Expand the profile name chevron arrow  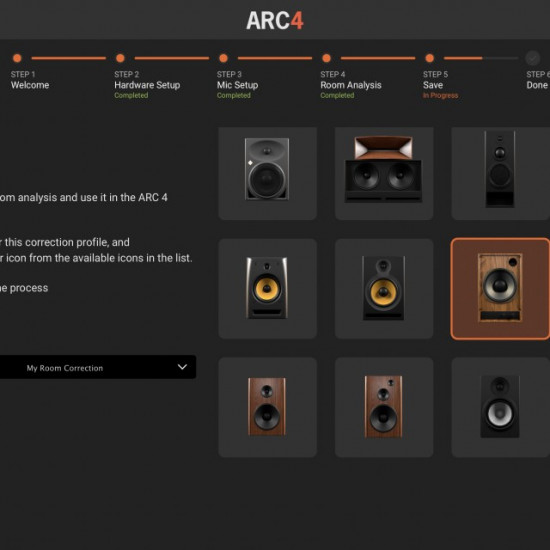[x=182, y=367]
